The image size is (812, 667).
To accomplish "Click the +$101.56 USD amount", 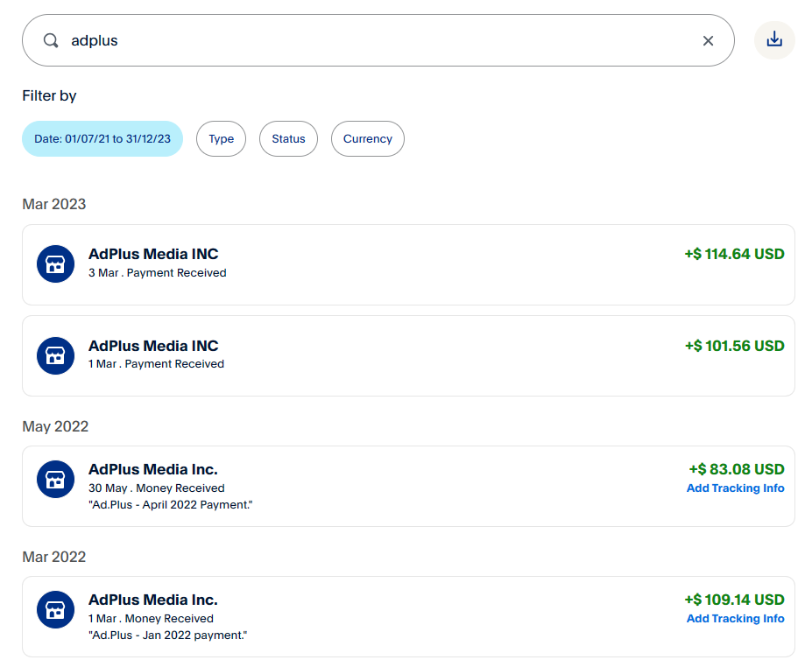I will coord(734,346).
